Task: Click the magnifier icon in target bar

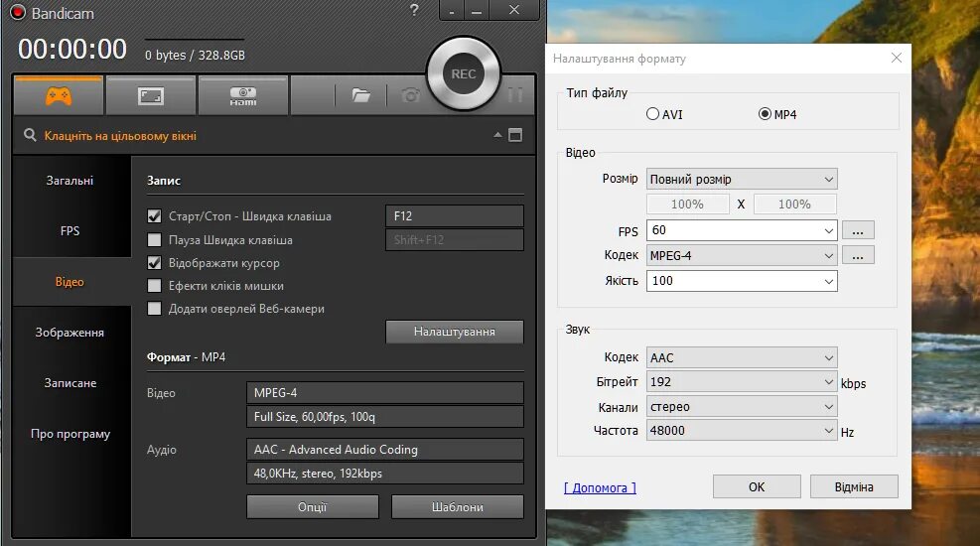Action: (30, 135)
